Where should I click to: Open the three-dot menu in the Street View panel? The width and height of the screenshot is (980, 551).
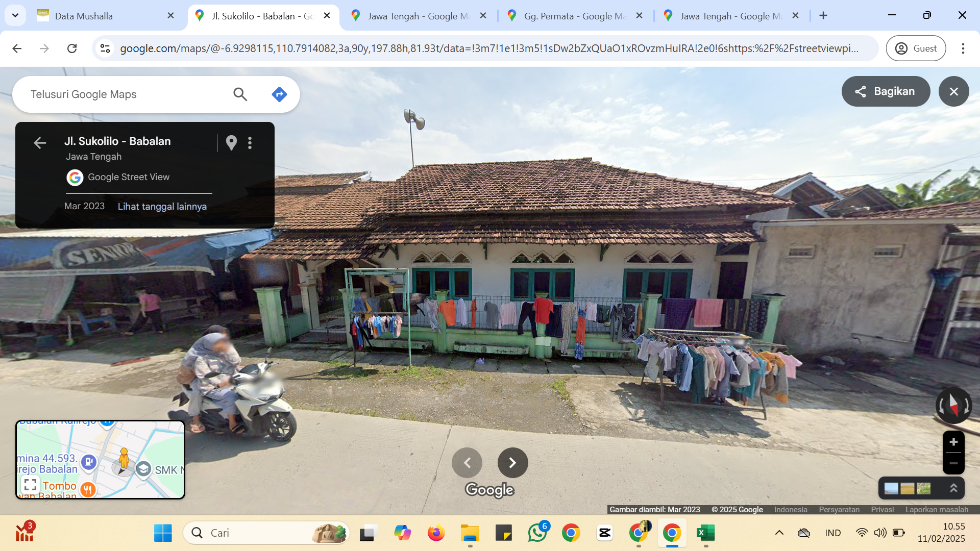pos(250,143)
